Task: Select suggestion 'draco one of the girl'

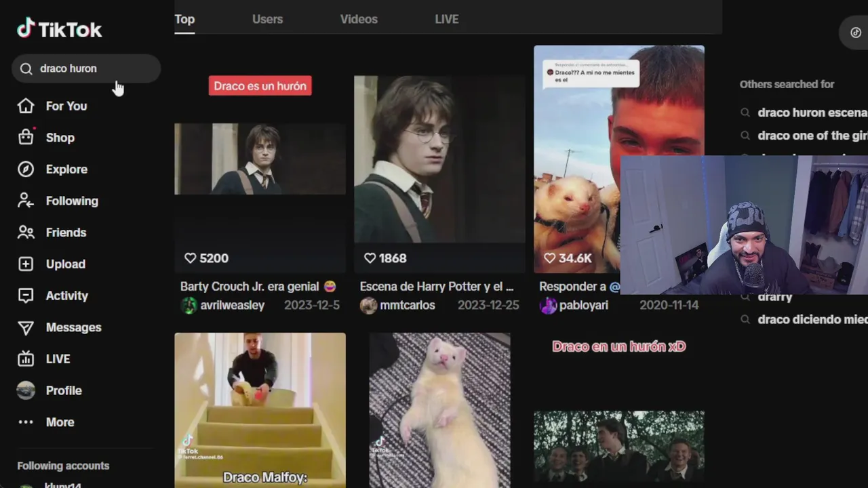Action: (x=812, y=136)
